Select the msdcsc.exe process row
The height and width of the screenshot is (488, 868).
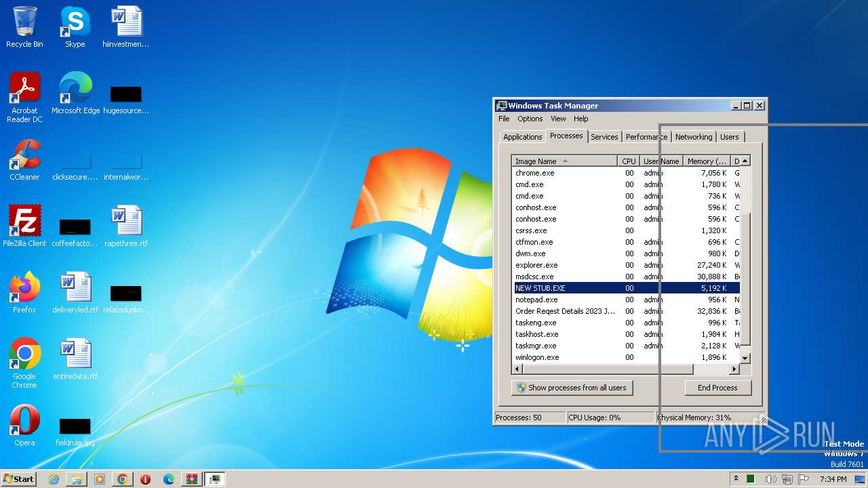coord(625,277)
